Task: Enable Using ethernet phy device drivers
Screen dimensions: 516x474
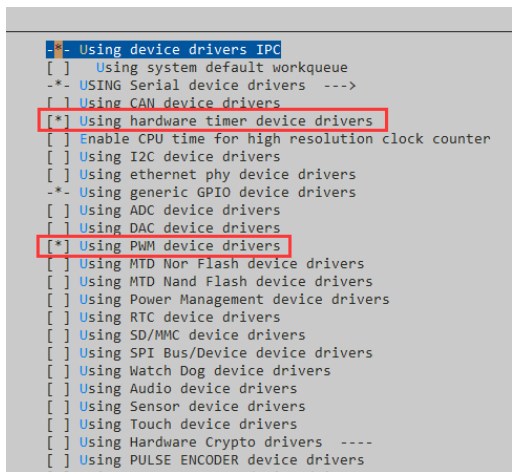Action: [x=201, y=174]
